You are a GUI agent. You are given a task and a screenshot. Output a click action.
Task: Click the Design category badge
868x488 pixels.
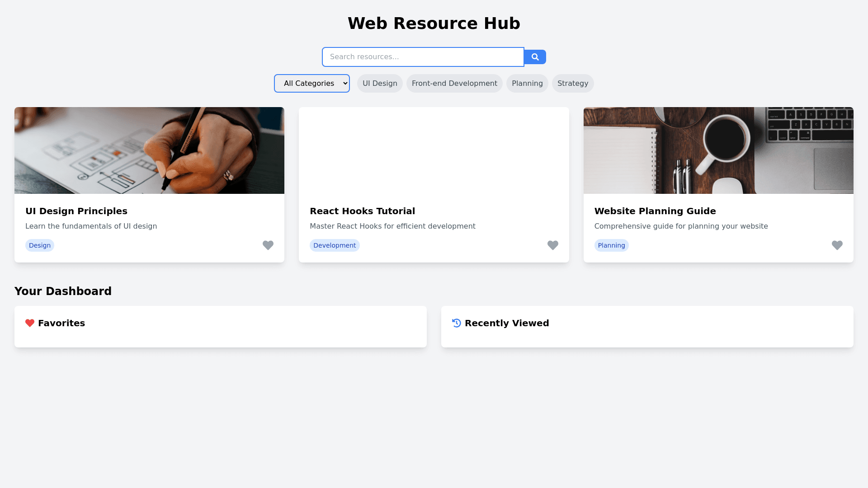pos(40,245)
